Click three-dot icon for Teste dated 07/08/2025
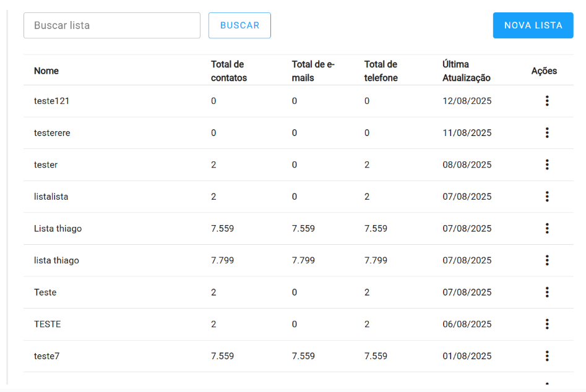The height and width of the screenshot is (392, 586). click(x=547, y=292)
